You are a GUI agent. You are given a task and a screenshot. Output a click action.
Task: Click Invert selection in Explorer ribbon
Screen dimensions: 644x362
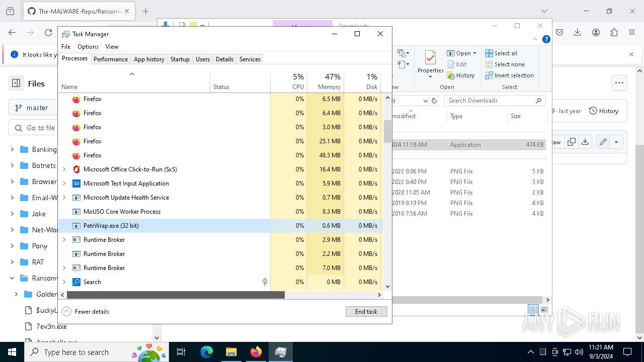click(x=509, y=75)
